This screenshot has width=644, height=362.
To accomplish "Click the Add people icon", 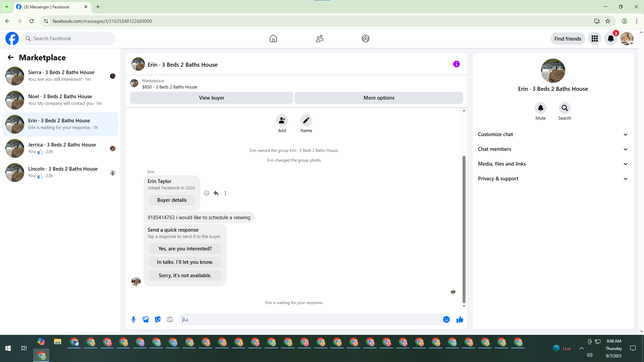I will tap(282, 120).
